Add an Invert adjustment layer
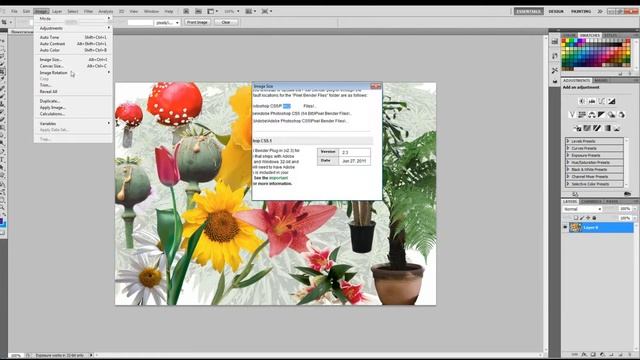 [577, 128]
